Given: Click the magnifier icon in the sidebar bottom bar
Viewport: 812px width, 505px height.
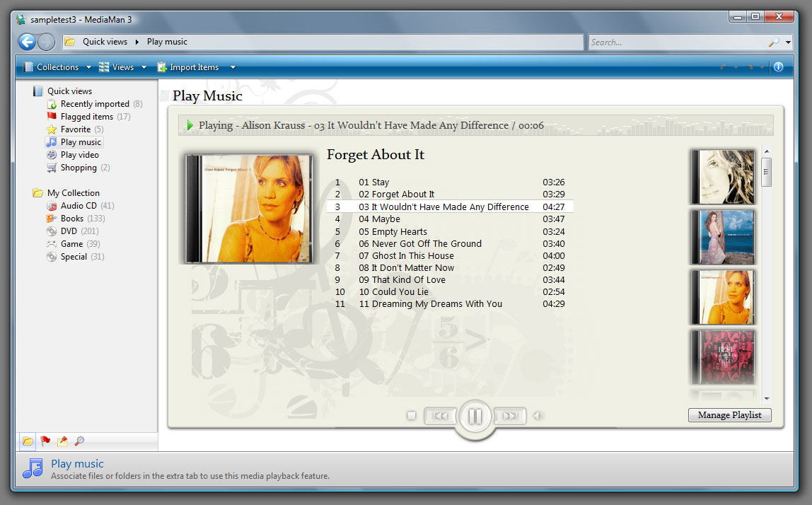Looking at the screenshot, I should pyautogui.click(x=79, y=441).
